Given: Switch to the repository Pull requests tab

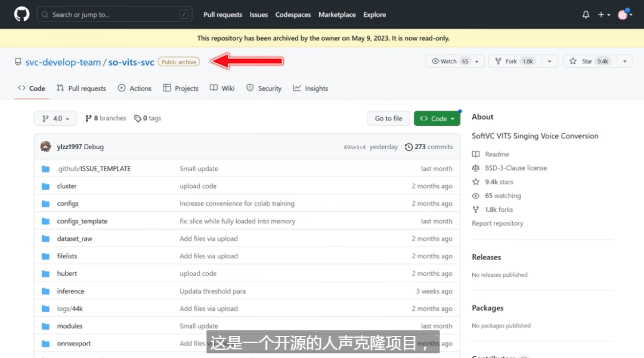Looking at the screenshot, I should coord(81,88).
